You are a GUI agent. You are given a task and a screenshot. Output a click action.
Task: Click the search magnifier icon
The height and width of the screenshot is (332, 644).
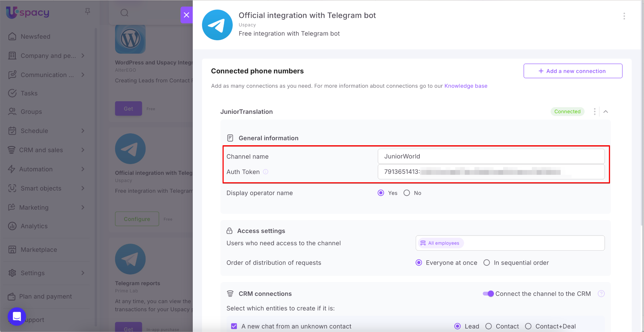pyautogui.click(x=125, y=13)
